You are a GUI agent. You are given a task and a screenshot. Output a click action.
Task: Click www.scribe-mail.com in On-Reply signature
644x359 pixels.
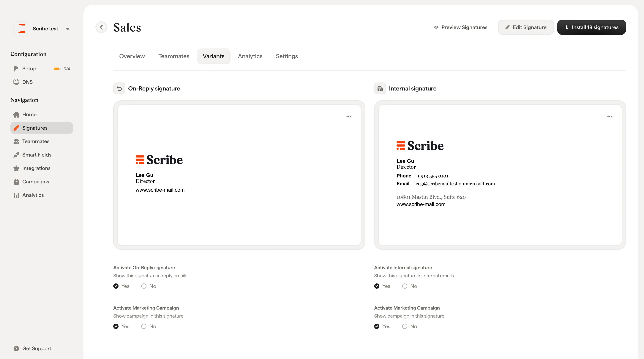click(x=160, y=190)
